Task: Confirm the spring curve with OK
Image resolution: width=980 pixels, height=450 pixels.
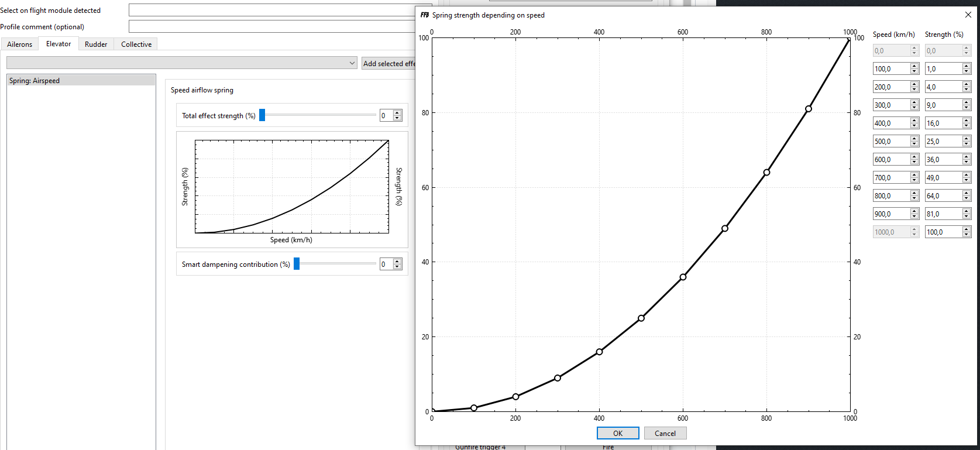Action: [x=618, y=433]
